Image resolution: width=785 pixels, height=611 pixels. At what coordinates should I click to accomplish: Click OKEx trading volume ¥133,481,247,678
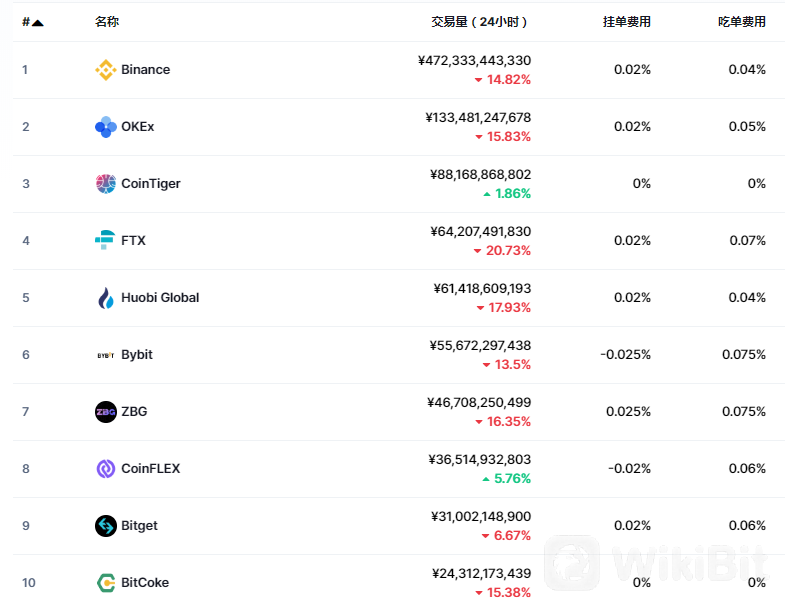pos(478,118)
